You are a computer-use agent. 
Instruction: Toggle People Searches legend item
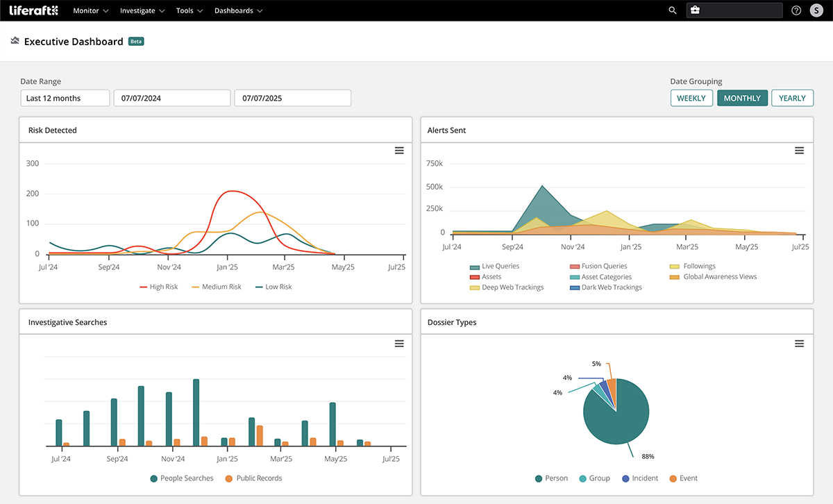point(182,478)
